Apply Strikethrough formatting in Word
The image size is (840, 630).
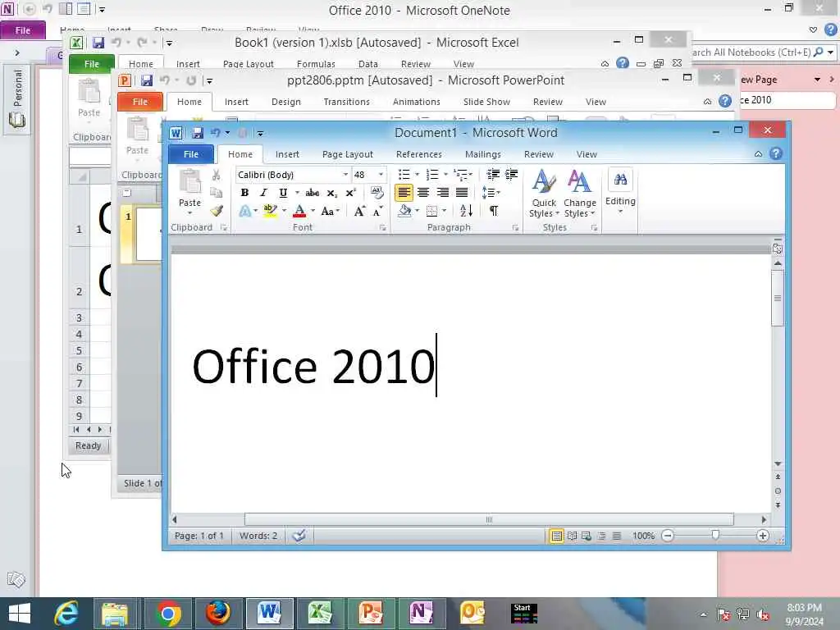pos(313,193)
